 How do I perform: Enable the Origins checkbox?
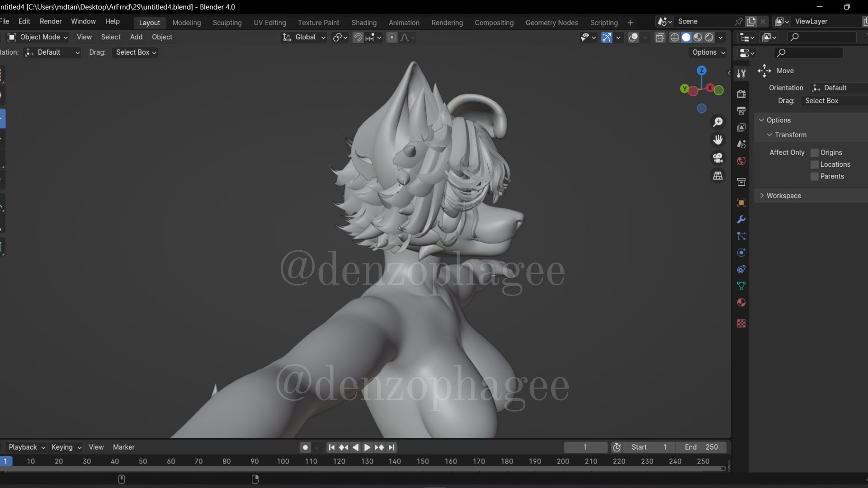(815, 153)
